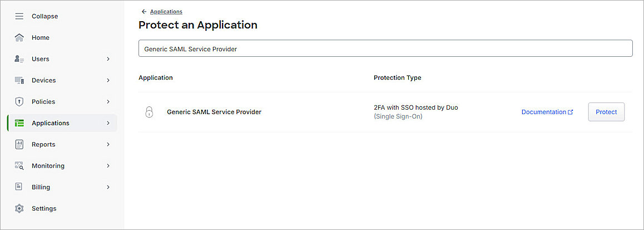Click the '2FA with SSO hosted by Duo' text
Screen dimensions: 644x230
[415, 108]
